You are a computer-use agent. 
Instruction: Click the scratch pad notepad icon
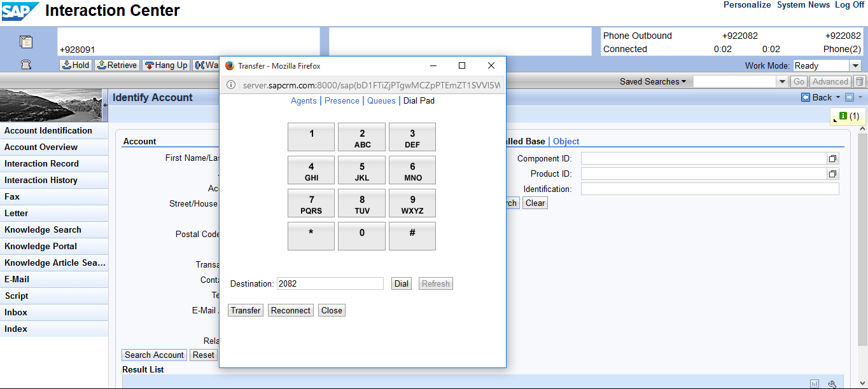(26, 42)
